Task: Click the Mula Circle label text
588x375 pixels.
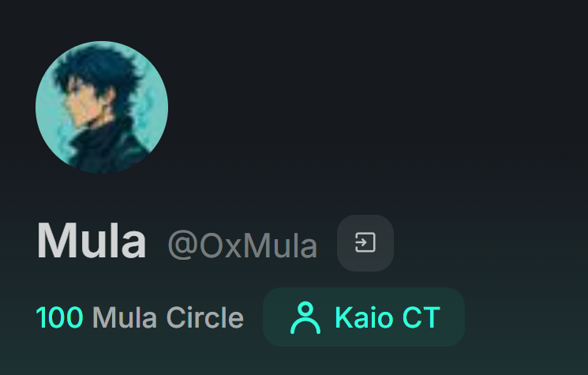Action: coord(168,317)
